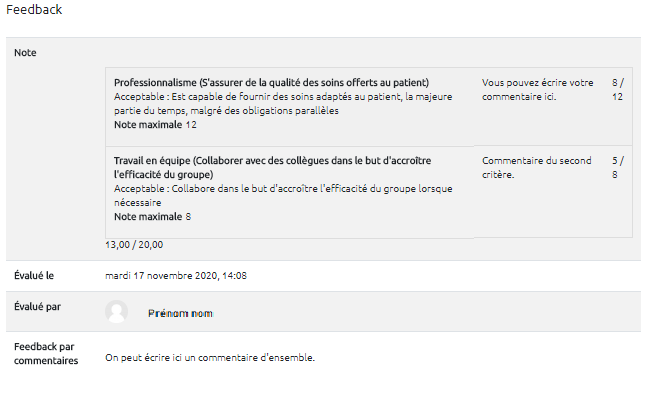The width and height of the screenshot is (650, 393).
Task: Click the "Commentaire du second critère" remark
Action: tap(536, 167)
